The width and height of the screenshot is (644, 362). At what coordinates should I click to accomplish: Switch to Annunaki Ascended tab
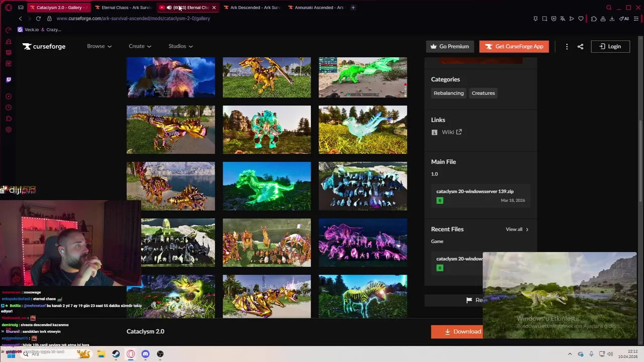(x=316, y=8)
